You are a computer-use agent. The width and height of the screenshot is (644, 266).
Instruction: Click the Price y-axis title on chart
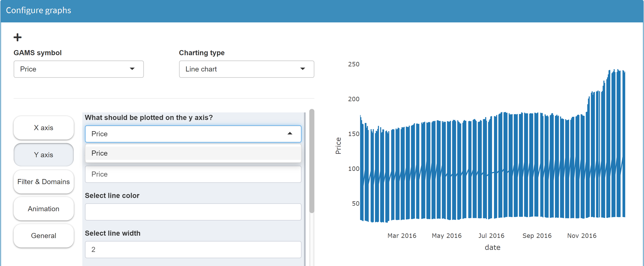pos(338,145)
